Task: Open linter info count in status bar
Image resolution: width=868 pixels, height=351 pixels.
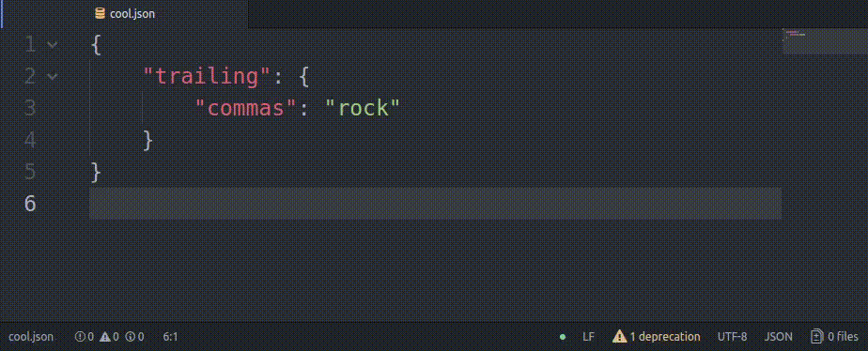Action: (x=134, y=336)
